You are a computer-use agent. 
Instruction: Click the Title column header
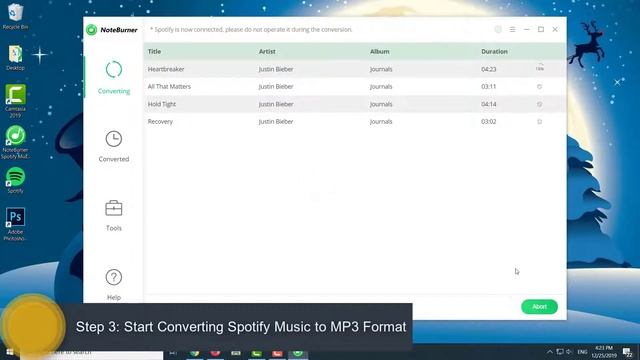154,51
